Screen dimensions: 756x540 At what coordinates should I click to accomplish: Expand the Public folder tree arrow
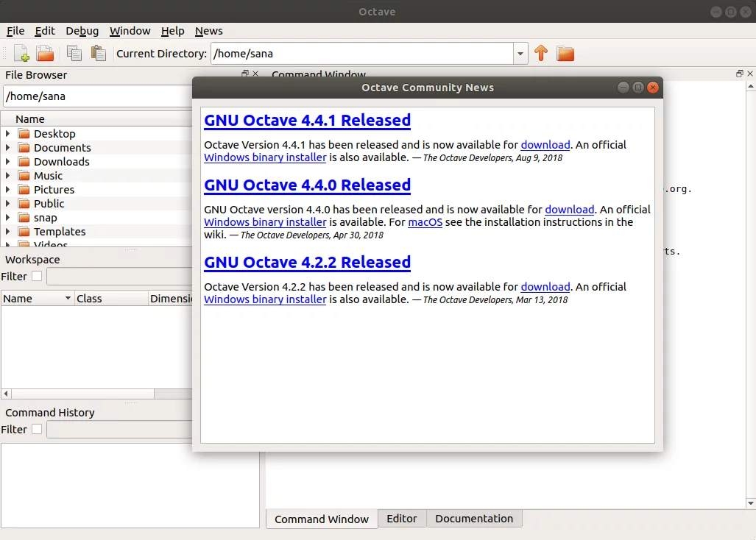pos(7,203)
